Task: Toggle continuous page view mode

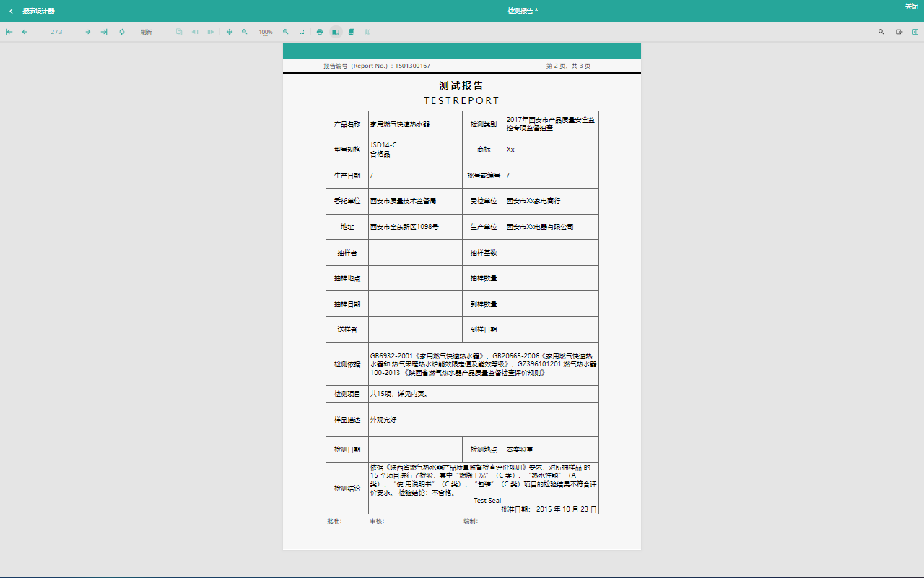Action: 352,32
